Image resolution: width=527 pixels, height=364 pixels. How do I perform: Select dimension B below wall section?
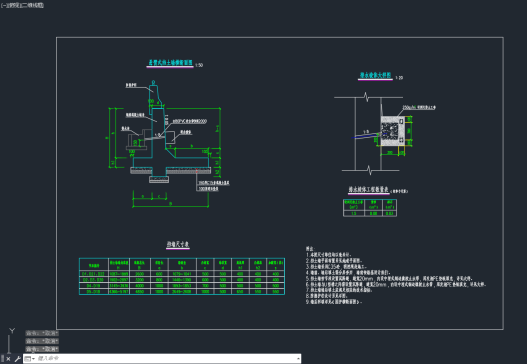(170, 203)
